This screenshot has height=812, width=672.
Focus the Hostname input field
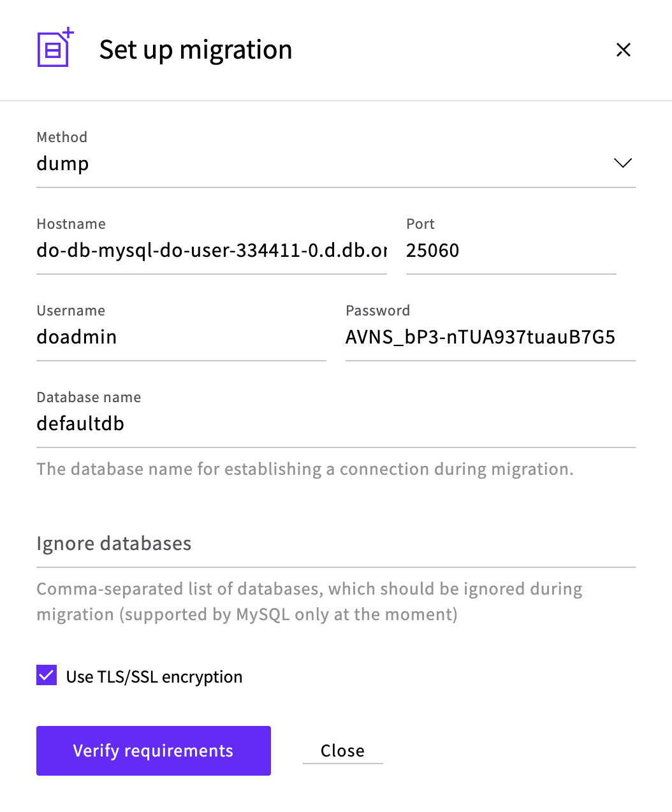pyautogui.click(x=211, y=250)
